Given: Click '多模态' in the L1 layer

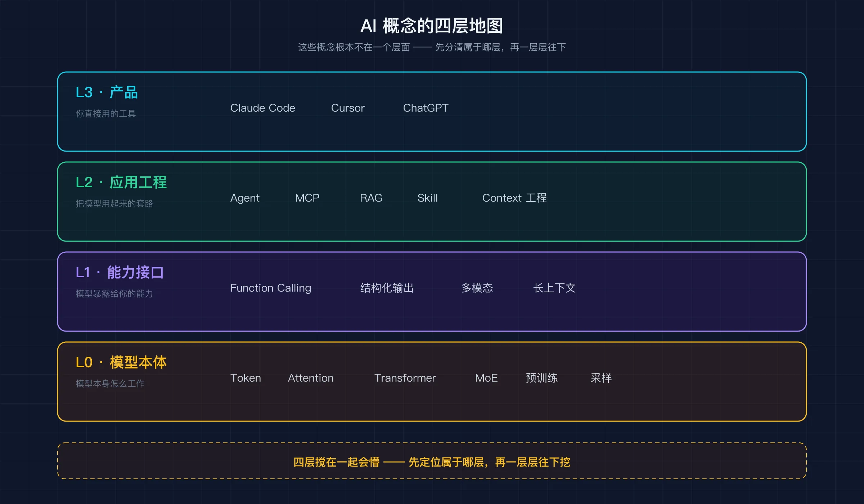Looking at the screenshot, I should (x=477, y=288).
